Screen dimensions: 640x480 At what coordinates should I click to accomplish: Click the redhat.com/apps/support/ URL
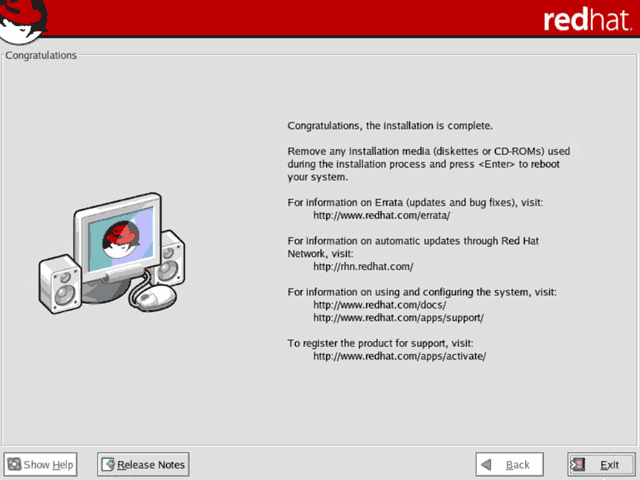(x=398, y=317)
